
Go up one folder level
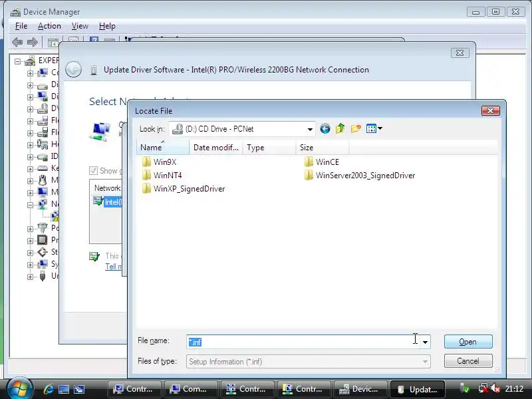point(340,128)
